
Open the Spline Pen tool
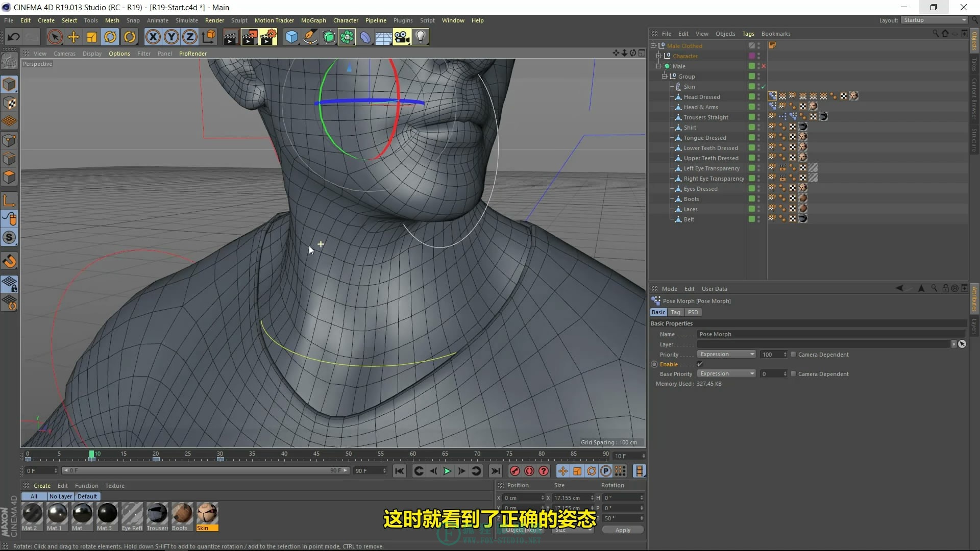click(310, 37)
